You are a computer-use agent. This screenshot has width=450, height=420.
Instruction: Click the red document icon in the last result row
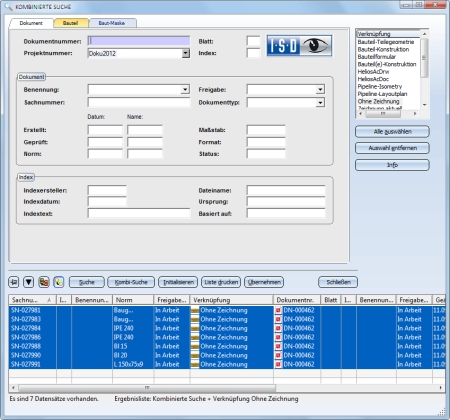[278, 364]
